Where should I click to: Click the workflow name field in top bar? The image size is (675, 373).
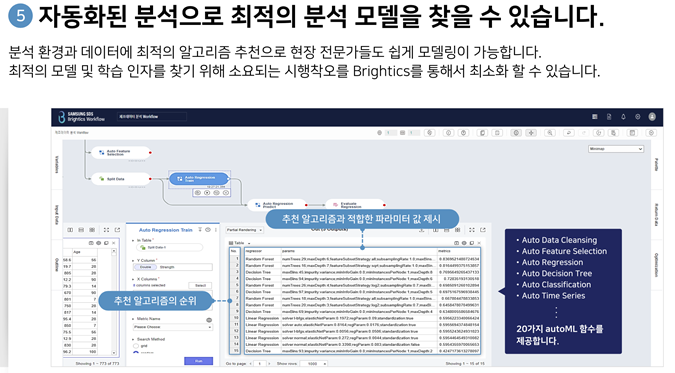(152, 117)
